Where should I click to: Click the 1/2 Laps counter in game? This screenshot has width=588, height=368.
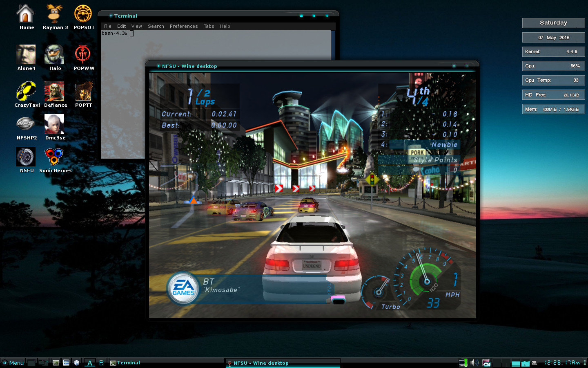pos(201,97)
